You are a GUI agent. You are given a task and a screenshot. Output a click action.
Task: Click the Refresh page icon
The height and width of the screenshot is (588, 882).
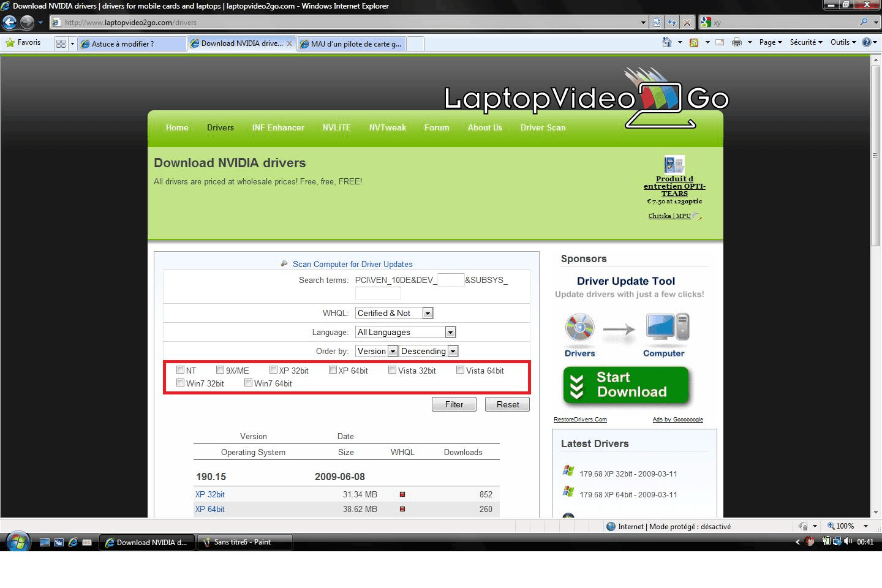pos(672,23)
